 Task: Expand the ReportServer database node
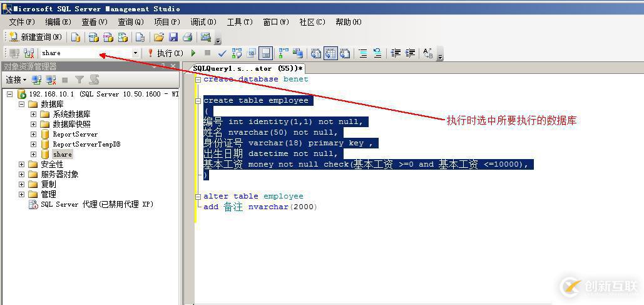tap(33, 134)
